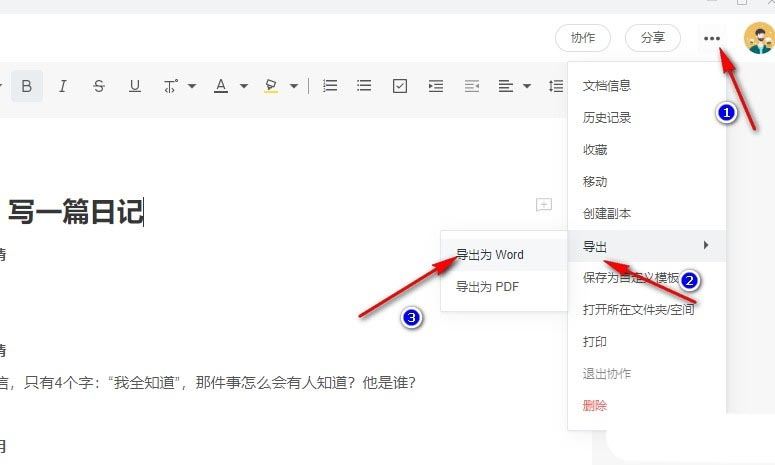Apply font color with the A icon
This screenshot has height=465, width=775.
(x=221, y=86)
